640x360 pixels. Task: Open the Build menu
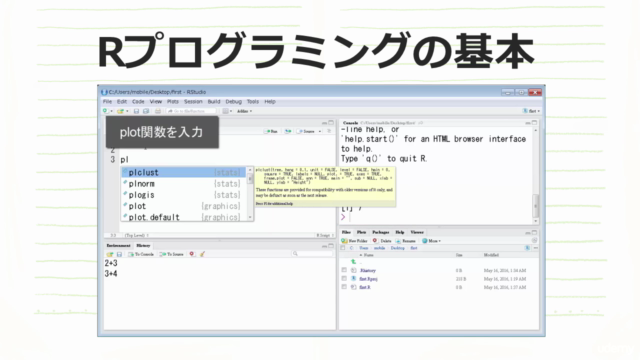click(214, 102)
